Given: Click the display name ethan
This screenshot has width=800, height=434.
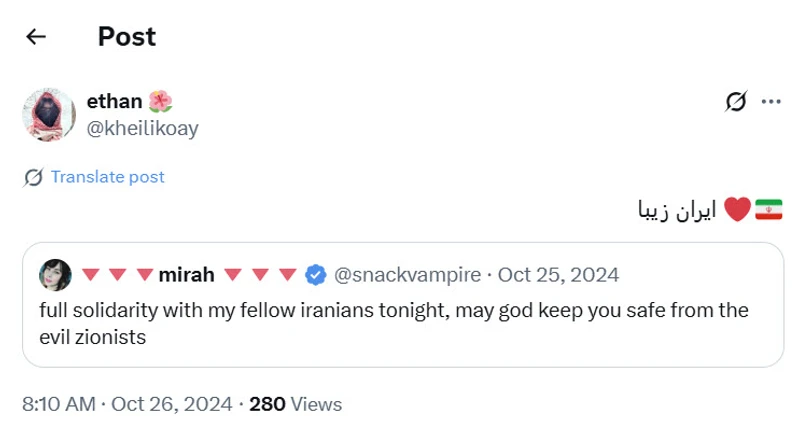Looking at the screenshot, I should [x=114, y=101].
